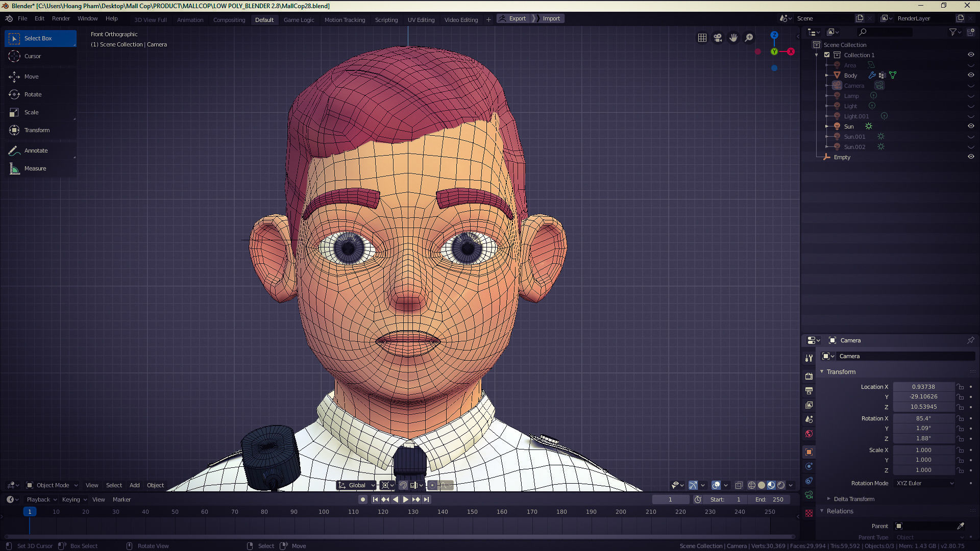Image resolution: width=980 pixels, height=551 pixels.
Task: Click the Import button
Action: point(551,18)
